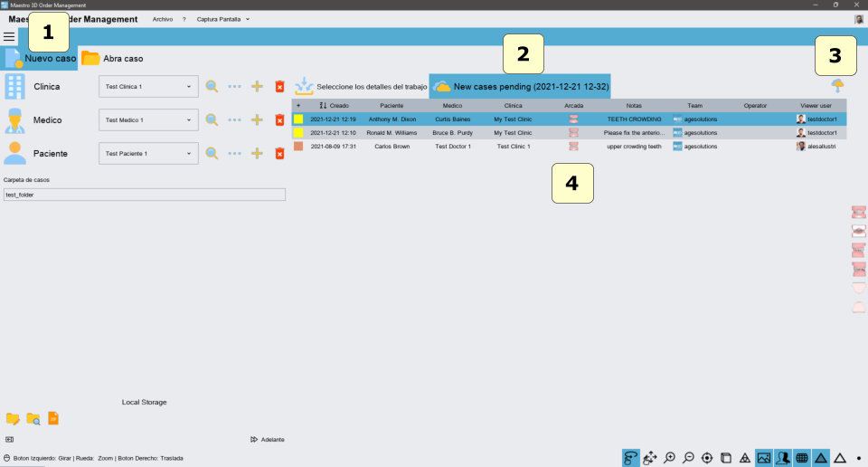Click the Carpeta de casos input field

pos(145,195)
